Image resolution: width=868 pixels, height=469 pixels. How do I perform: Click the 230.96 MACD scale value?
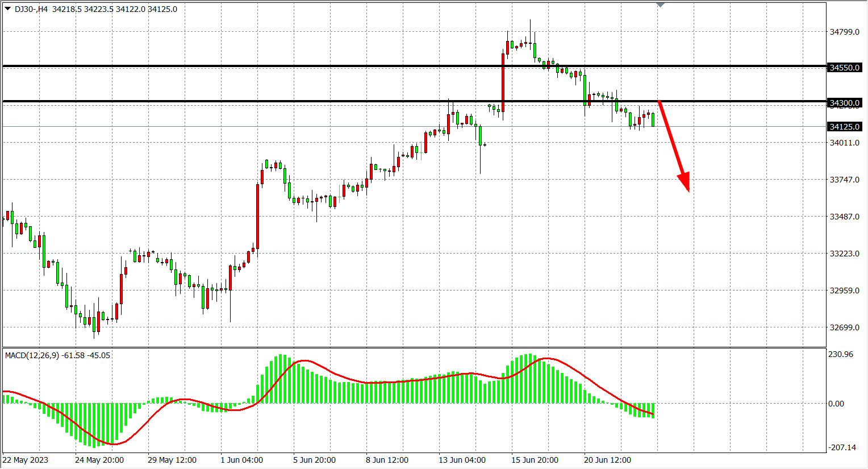coord(841,354)
